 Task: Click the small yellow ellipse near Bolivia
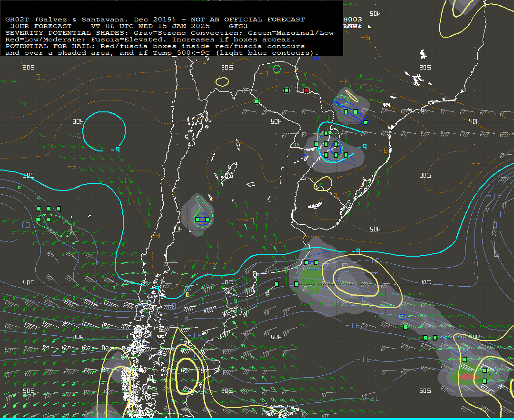[222, 81]
